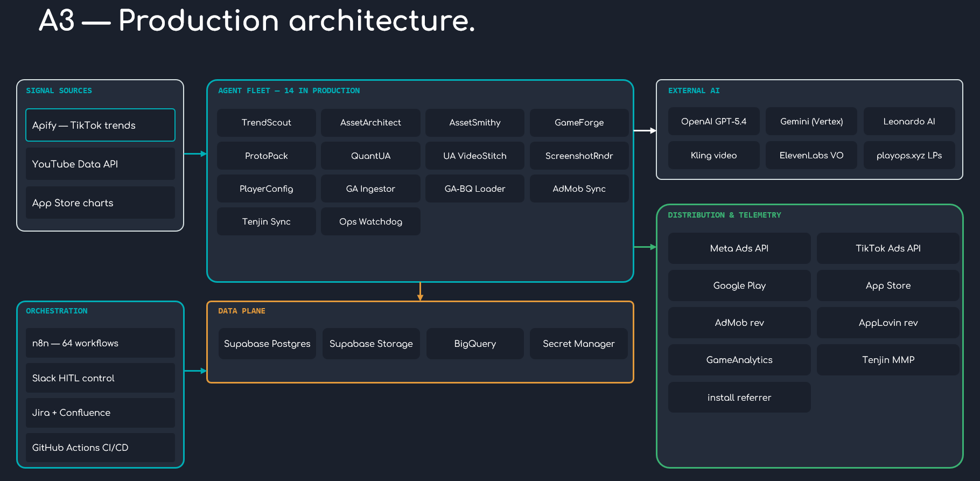Click the install referrer box
The height and width of the screenshot is (481, 980).
tap(739, 398)
